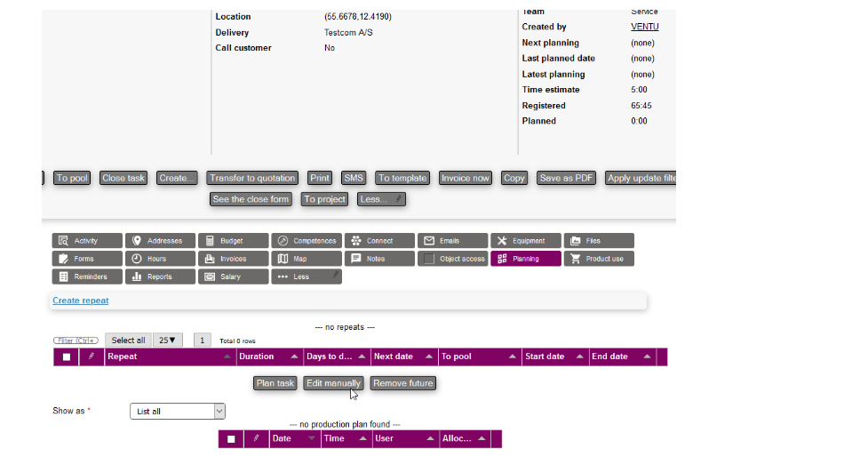This screenshot has width=868, height=457.
Task: Open the 25 rows-per-page dropdown
Action: tap(166, 340)
